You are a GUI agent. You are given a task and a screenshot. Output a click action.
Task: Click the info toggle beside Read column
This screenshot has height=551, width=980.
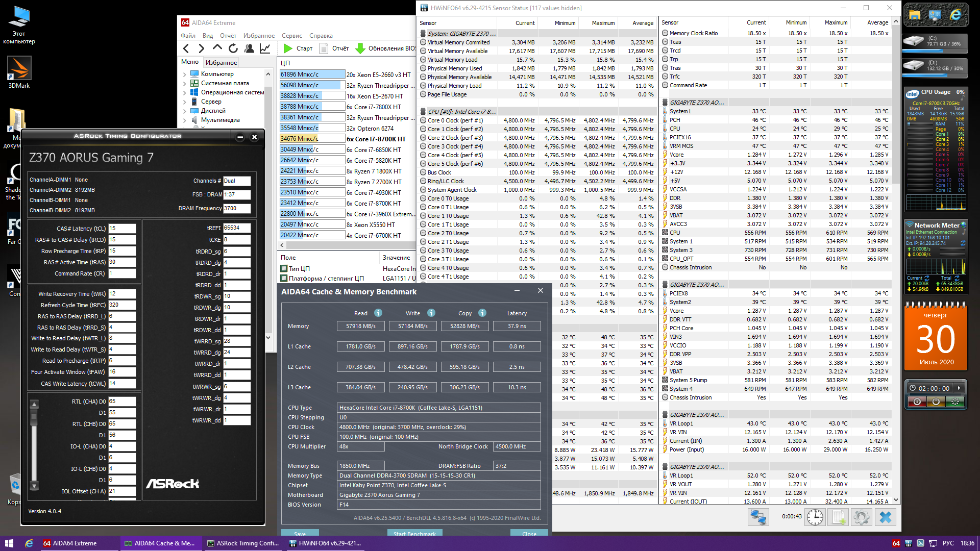tap(378, 313)
